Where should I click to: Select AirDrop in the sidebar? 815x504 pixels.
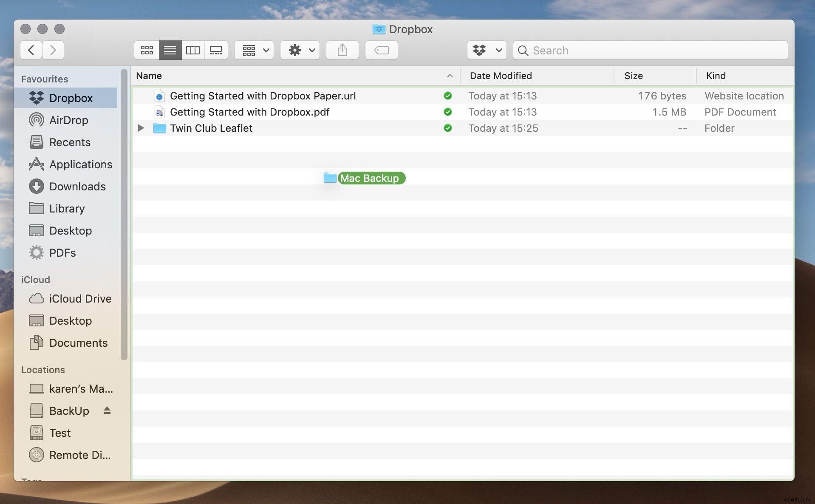coord(68,120)
